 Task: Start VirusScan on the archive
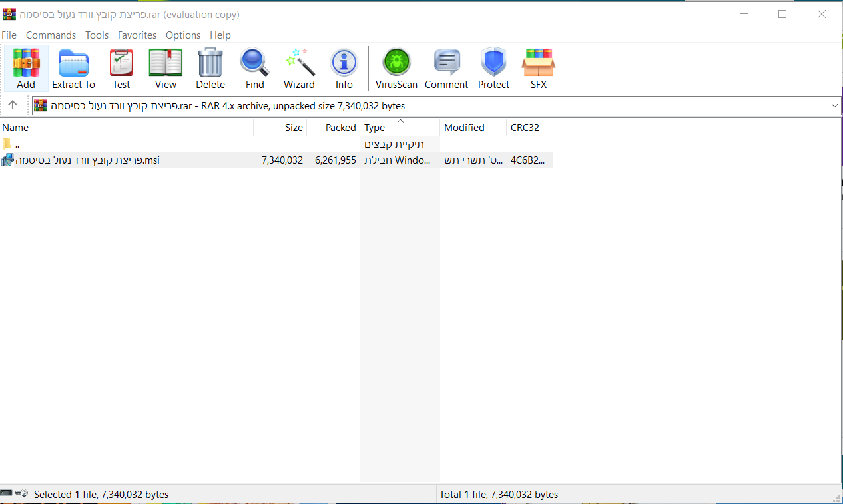click(x=397, y=69)
